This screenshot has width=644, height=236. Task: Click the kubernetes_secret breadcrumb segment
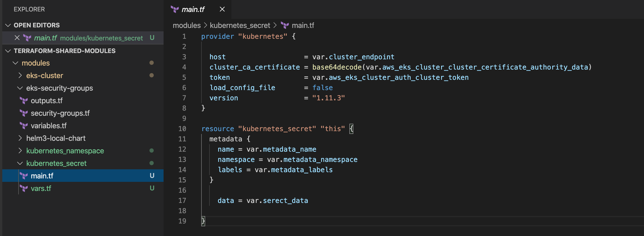click(x=240, y=25)
